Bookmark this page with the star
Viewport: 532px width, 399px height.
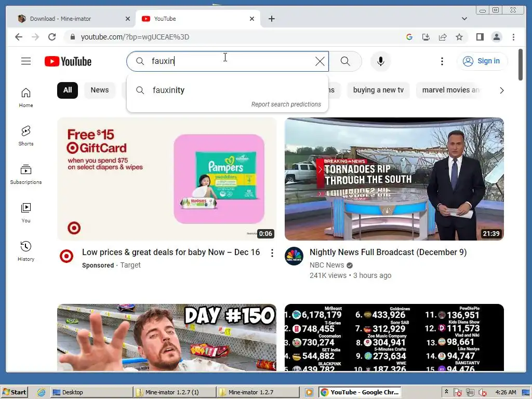coord(459,37)
